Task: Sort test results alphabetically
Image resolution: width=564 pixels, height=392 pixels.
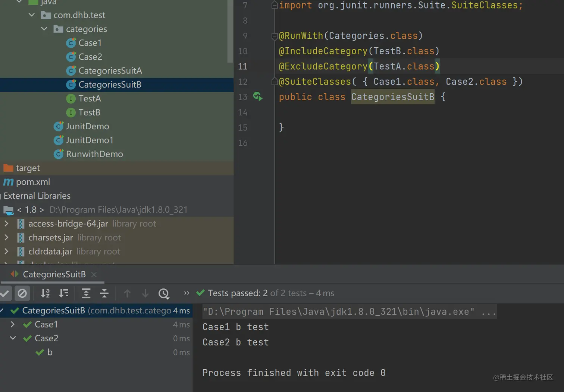Action: coord(45,294)
